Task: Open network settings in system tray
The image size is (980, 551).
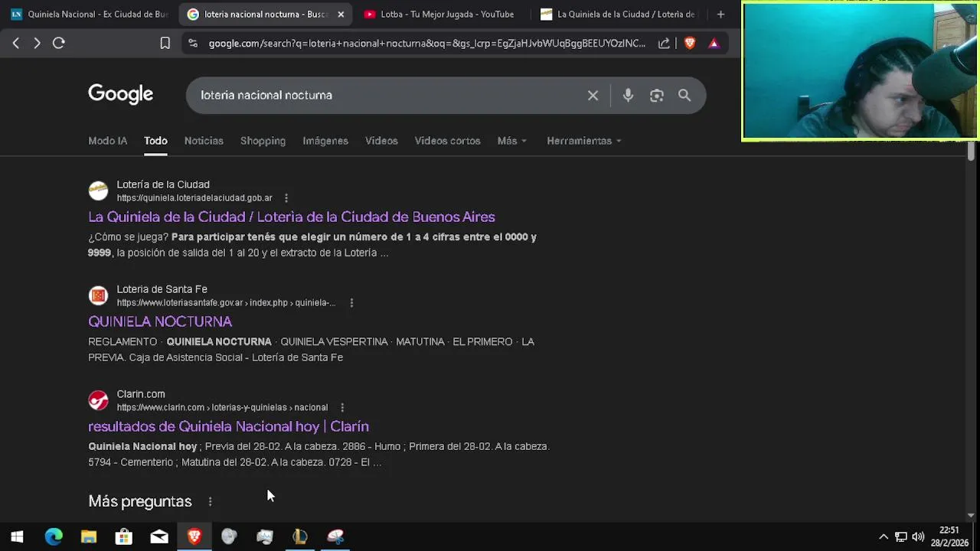Action: (x=901, y=536)
